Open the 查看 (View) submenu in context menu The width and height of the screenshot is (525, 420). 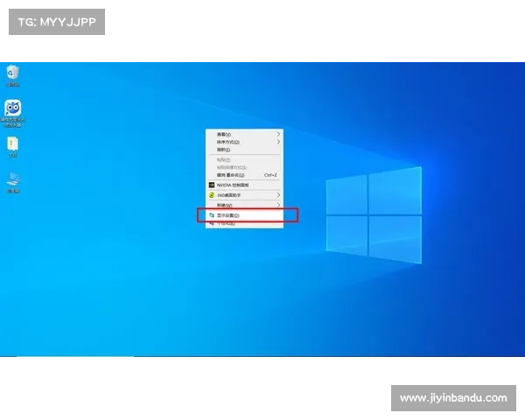(244, 134)
